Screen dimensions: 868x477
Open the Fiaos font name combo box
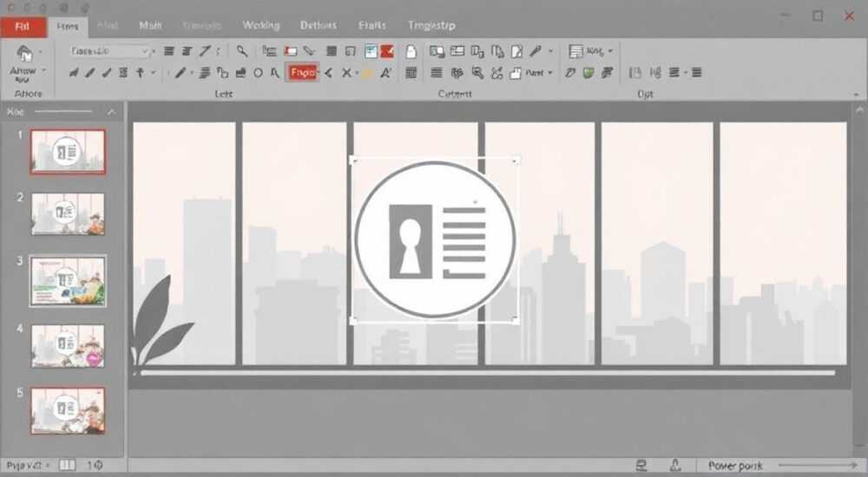tap(111, 51)
